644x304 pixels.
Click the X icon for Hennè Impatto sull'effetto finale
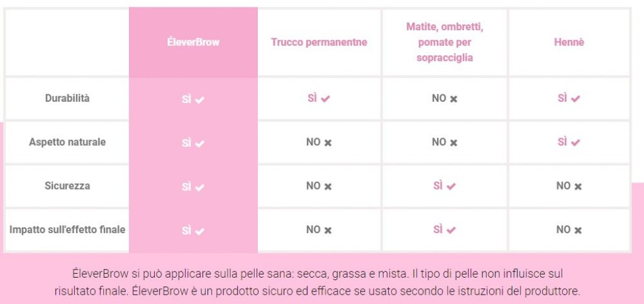click(x=578, y=231)
